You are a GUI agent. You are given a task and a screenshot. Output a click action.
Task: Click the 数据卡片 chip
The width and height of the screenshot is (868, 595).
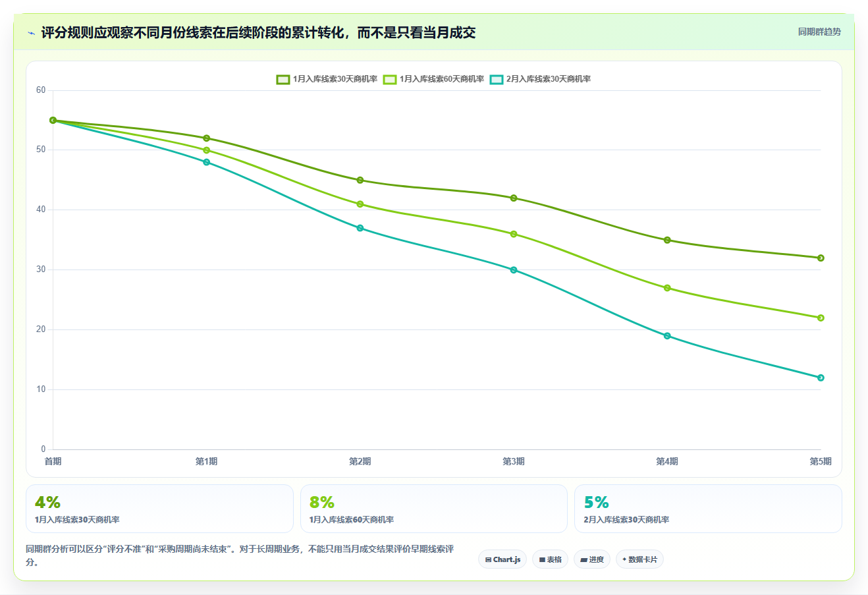tap(639, 559)
